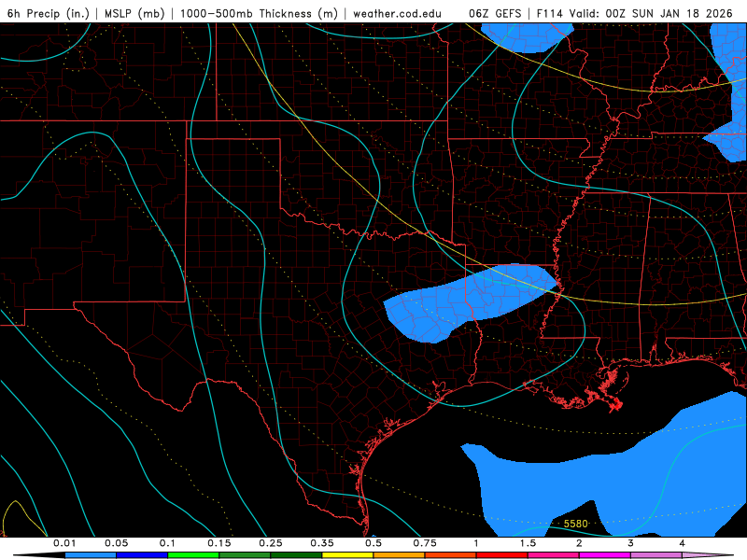Click the 1.5 legend value
Image resolution: width=747 pixels, height=560 pixels.
click(x=528, y=543)
